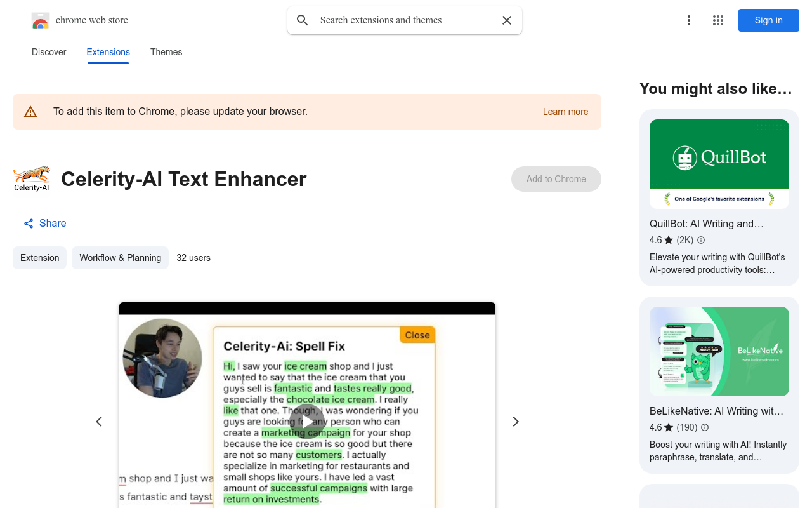Click the warning triangle icon
This screenshot has height=508, width=812.
(x=30, y=112)
